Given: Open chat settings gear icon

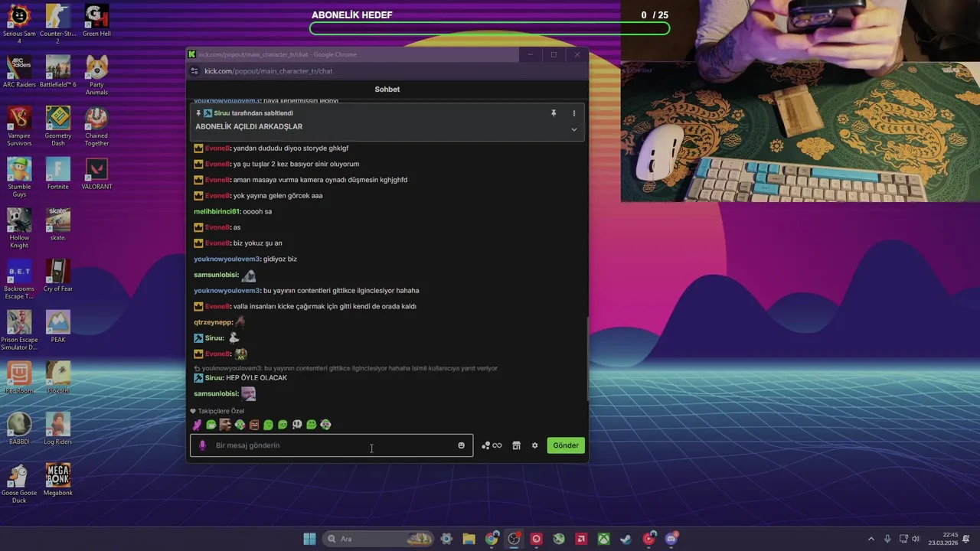Looking at the screenshot, I should [x=535, y=445].
